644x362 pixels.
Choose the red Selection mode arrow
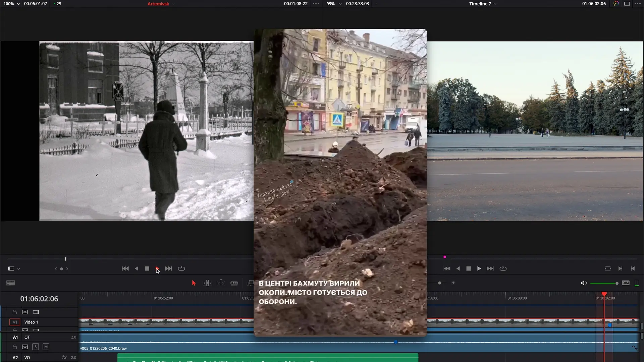point(194,283)
